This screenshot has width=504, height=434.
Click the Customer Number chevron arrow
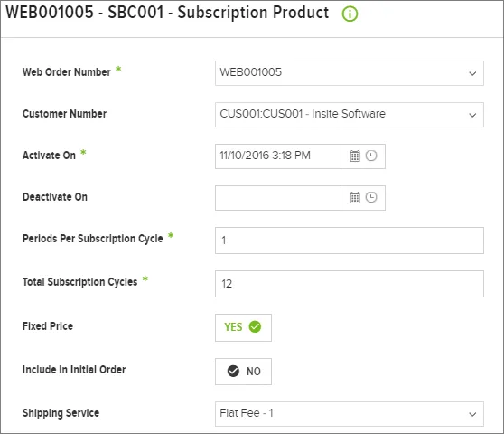(x=472, y=115)
